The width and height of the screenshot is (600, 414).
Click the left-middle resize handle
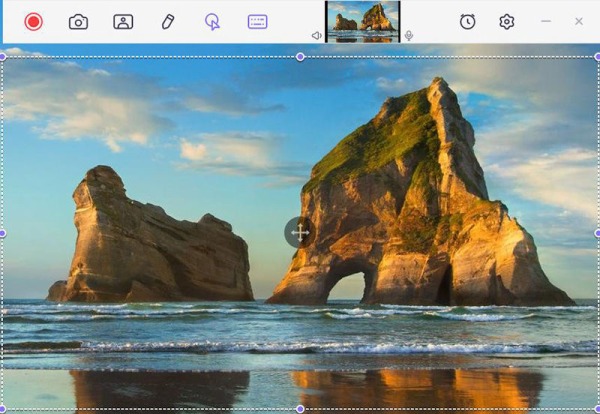(x=2, y=233)
